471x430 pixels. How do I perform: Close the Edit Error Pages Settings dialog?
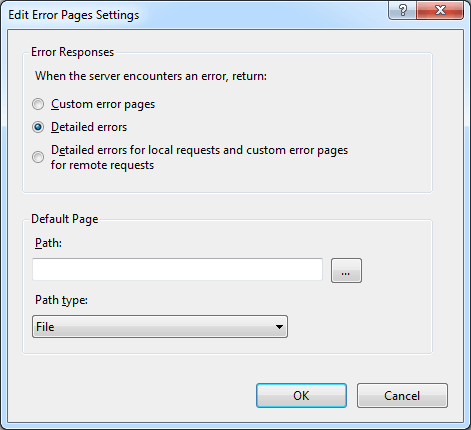(x=440, y=10)
